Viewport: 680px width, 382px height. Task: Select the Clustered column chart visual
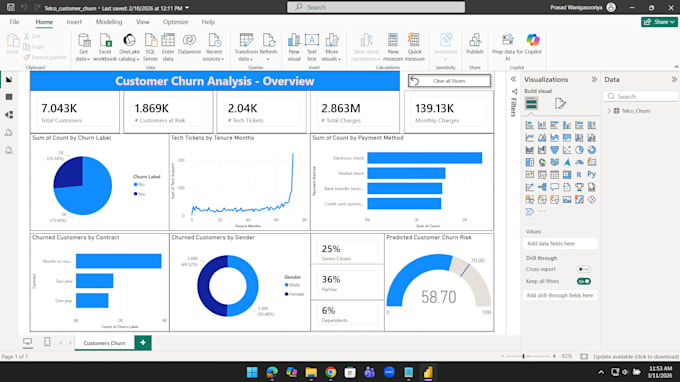567,125
